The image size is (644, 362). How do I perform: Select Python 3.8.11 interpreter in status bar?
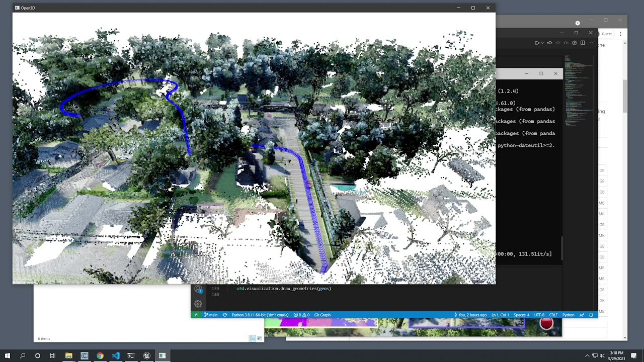(260, 315)
